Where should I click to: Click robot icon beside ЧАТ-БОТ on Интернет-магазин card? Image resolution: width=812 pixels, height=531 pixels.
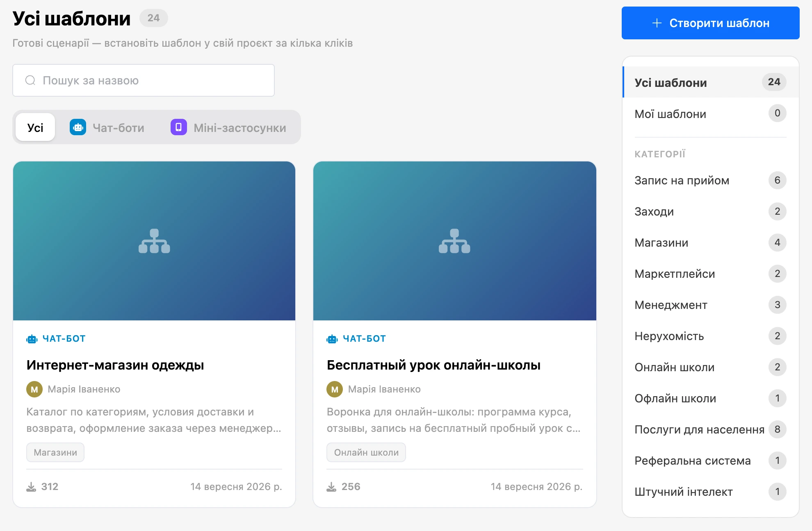point(32,339)
